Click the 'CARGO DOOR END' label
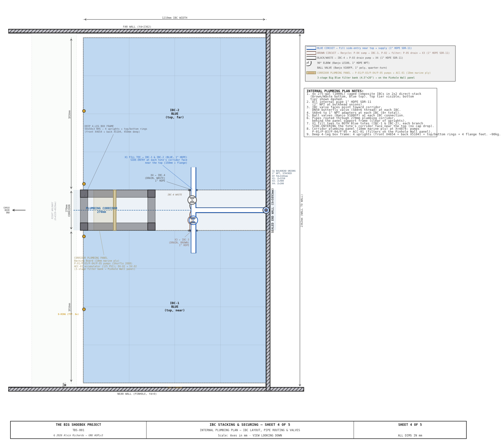 click(x=7, y=210)
